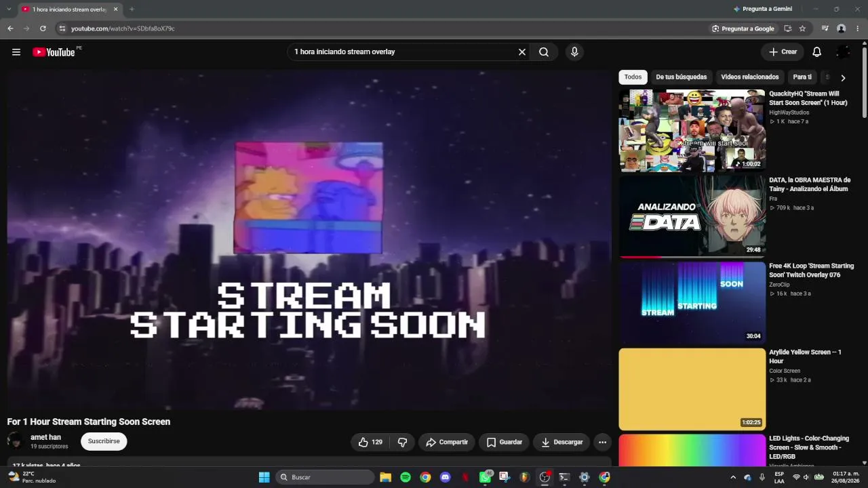Image resolution: width=868 pixels, height=488 pixels.
Task: Open the YouTube guide hamburger menu
Action: (16, 52)
